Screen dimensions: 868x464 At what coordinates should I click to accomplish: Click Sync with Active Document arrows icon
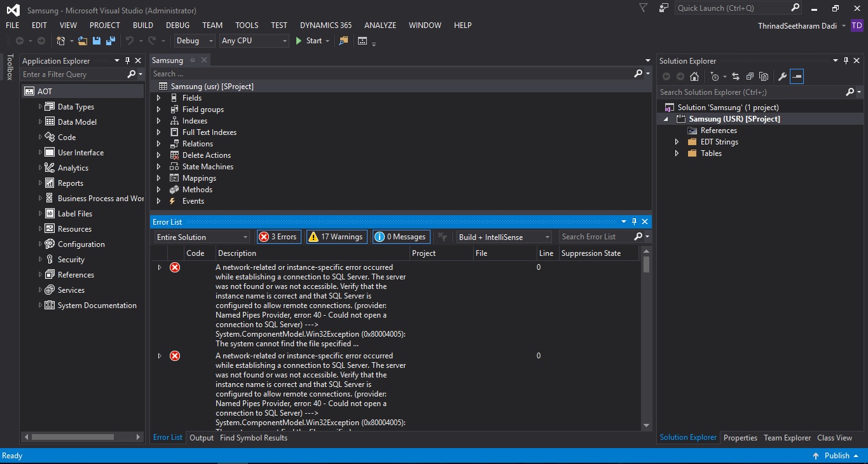pos(736,76)
